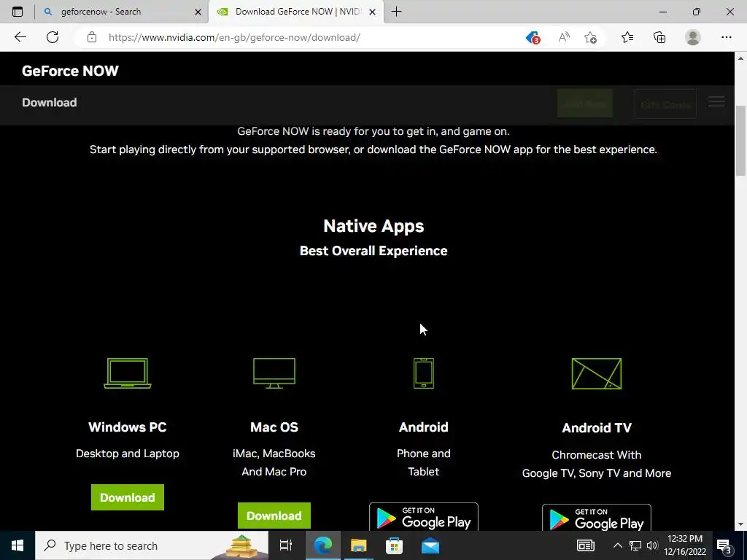Download the Windows PC app
Image resolution: width=747 pixels, height=560 pixels.
pos(128,497)
